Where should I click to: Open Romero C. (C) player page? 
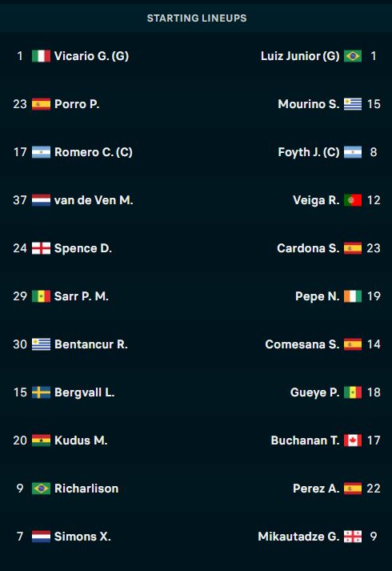coord(94,152)
